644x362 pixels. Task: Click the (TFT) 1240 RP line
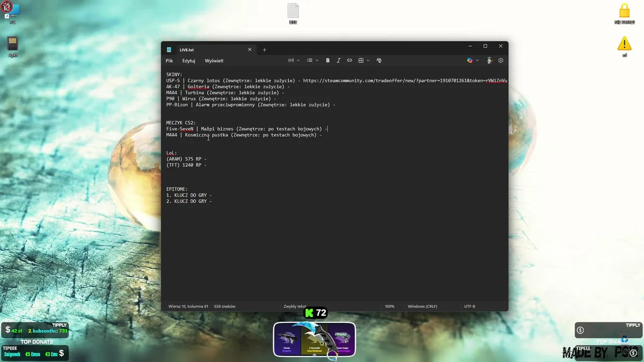[x=186, y=165]
